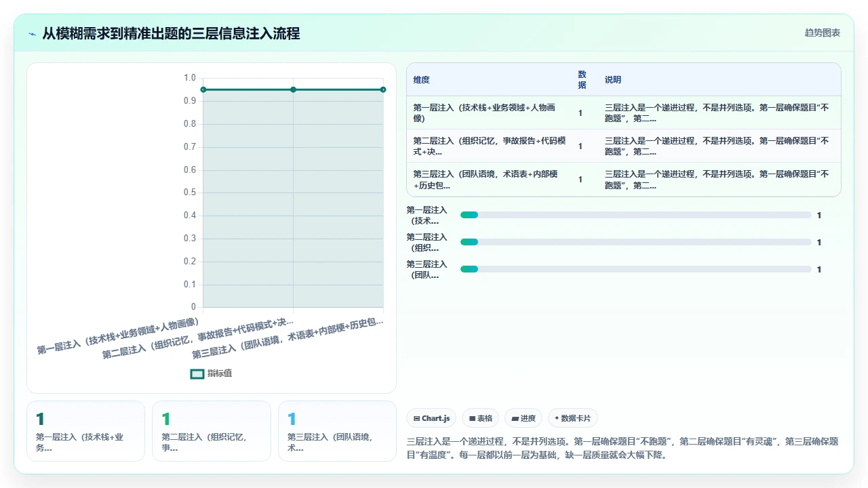Click the page title 从模糊需求到精准出题的三层信息注入流程

[171, 33]
